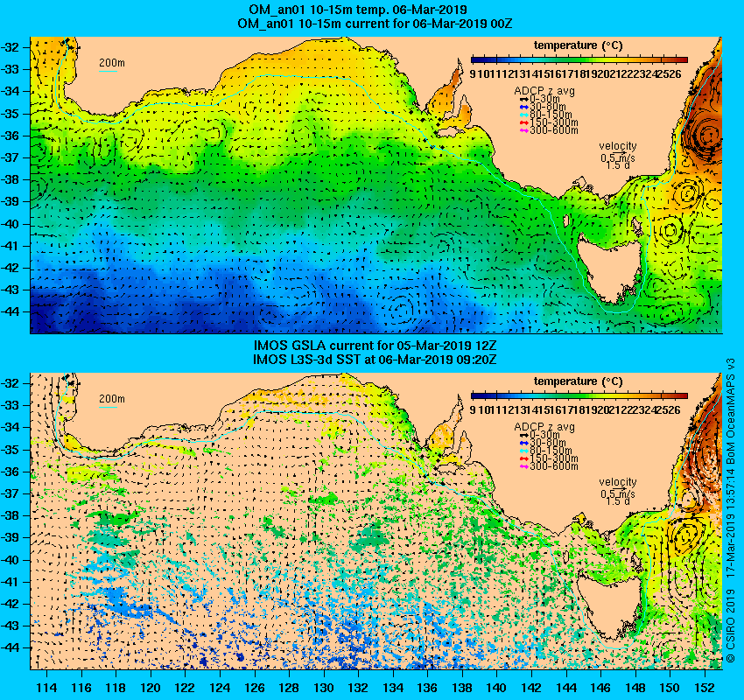Viewport: 744px width, 700px height.
Task: Click longitude label 144
Action: click(x=566, y=688)
